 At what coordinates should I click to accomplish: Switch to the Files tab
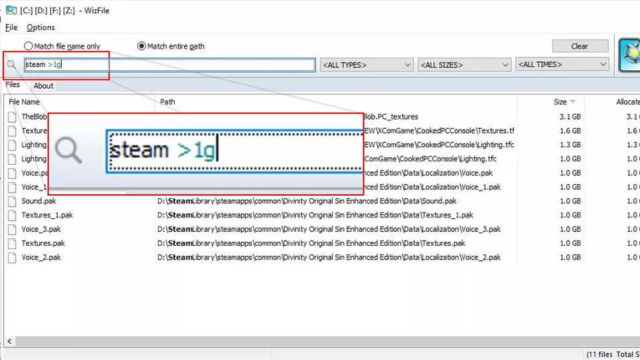pyautogui.click(x=13, y=84)
